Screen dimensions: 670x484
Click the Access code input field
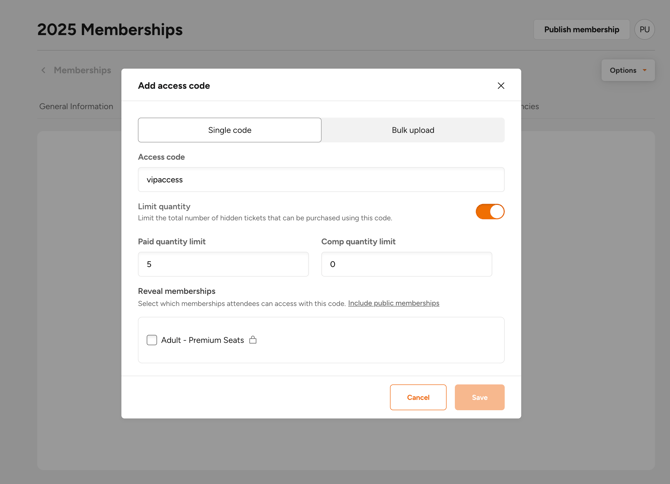(x=321, y=179)
